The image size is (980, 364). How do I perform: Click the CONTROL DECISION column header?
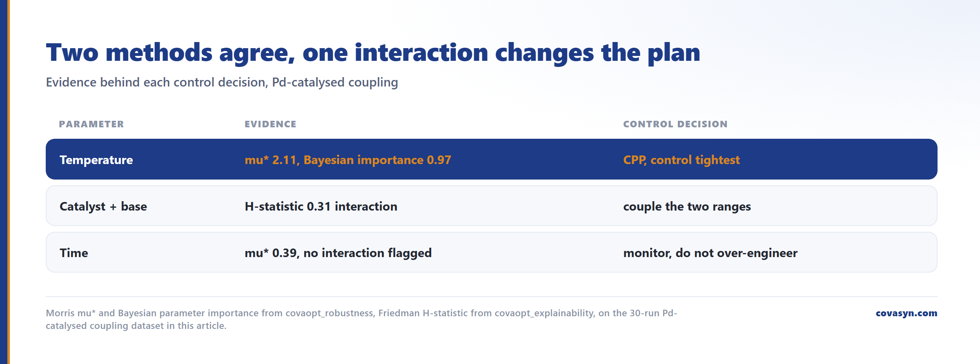point(675,124)
